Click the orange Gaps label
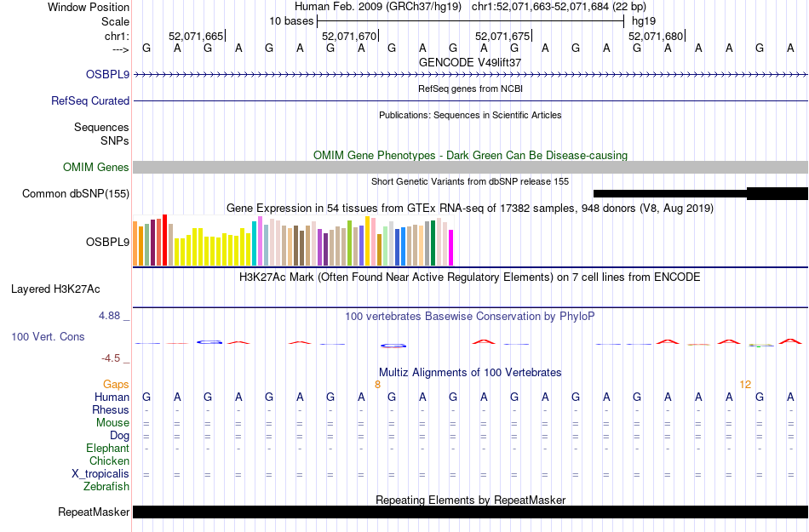This screenshot has width=809, height=532. (116, 384)
